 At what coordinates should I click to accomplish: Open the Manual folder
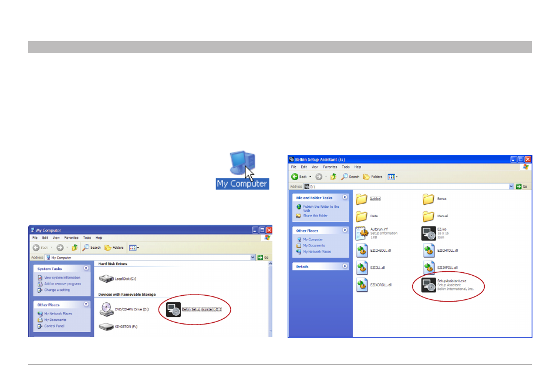[436, 216]
